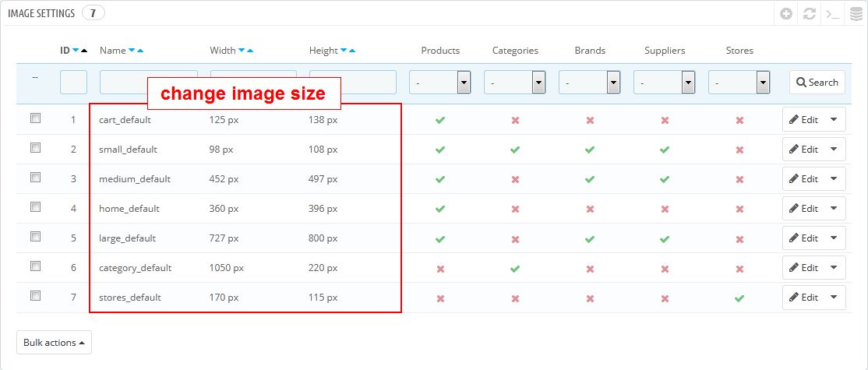This screenshot has height=370, width=868.
Task: Click Edit for category_default row
Action: click(x=803, y=268)
